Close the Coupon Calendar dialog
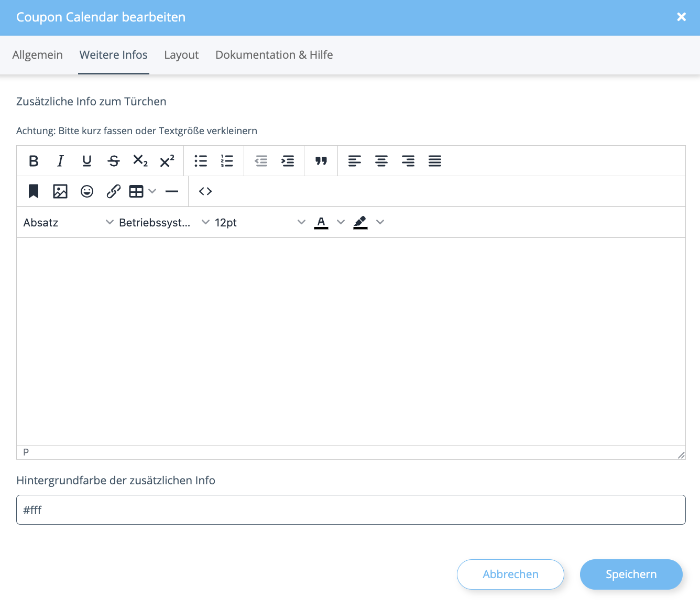 (x=682, y=17)
